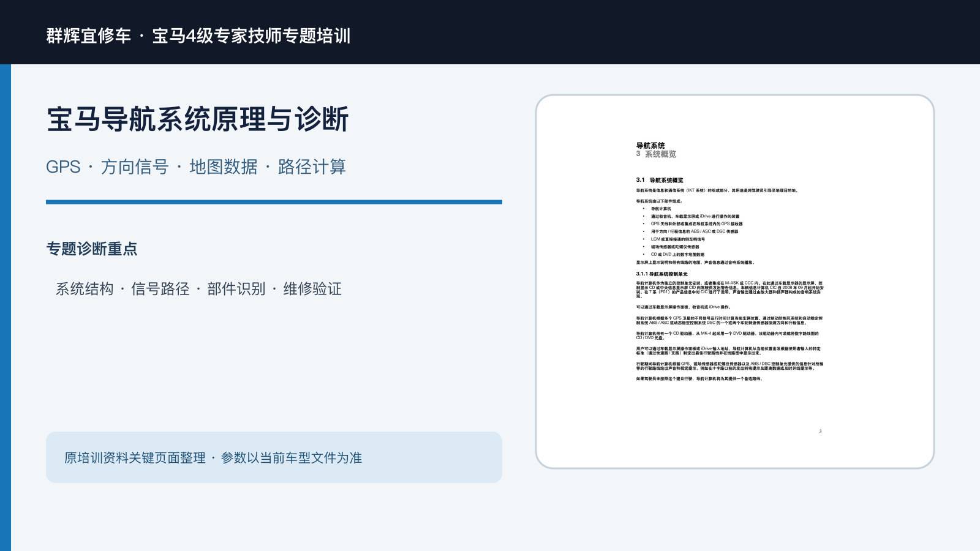The width and height of the screenshot is (980, 551).
Task: Click the focus item 维修验证
Action: tap(312, 289)
